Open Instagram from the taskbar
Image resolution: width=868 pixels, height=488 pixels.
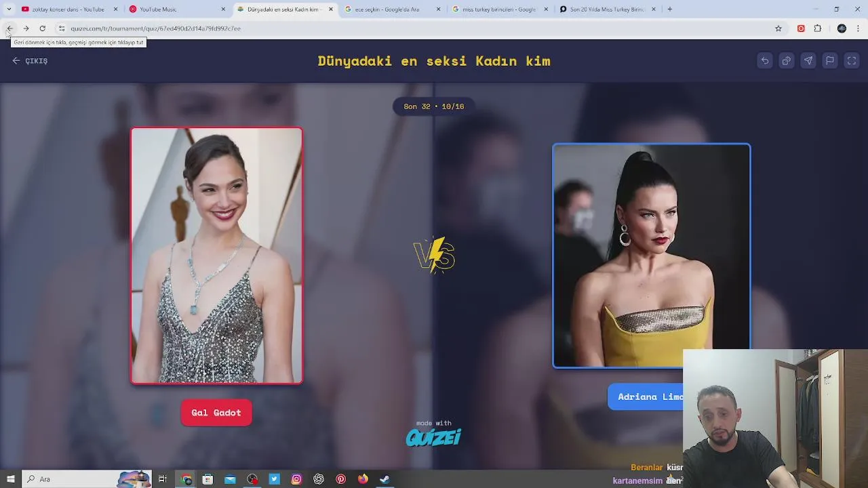[296, 479]
